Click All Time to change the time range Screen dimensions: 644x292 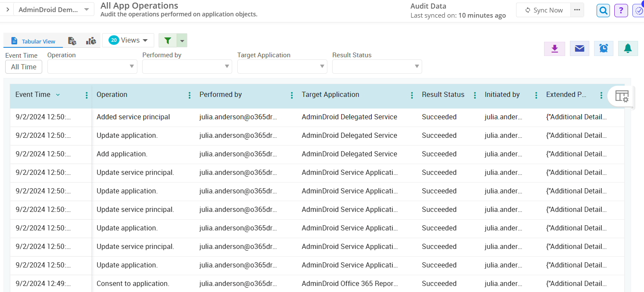click(x=23, y=67)
